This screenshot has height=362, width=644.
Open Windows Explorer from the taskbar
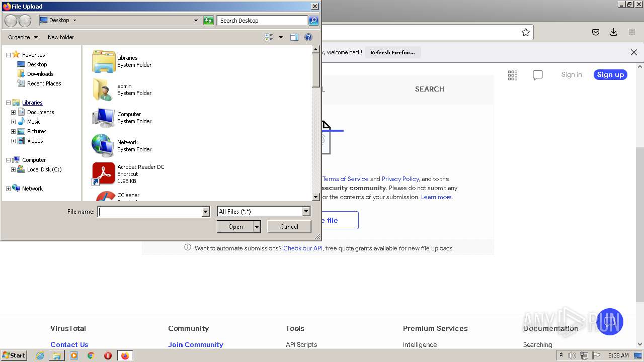point(57,355)
